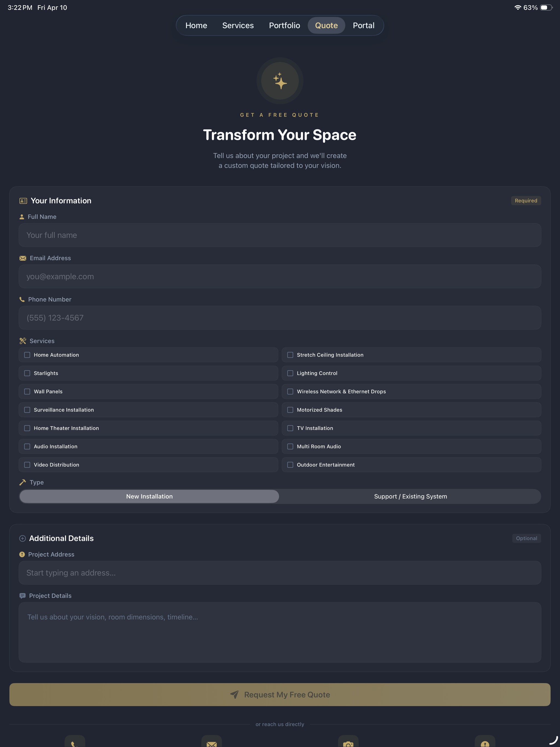
Task: Tap the camera contact icon at the bottom
Action: pyautogui.click(x=348, y=741)
